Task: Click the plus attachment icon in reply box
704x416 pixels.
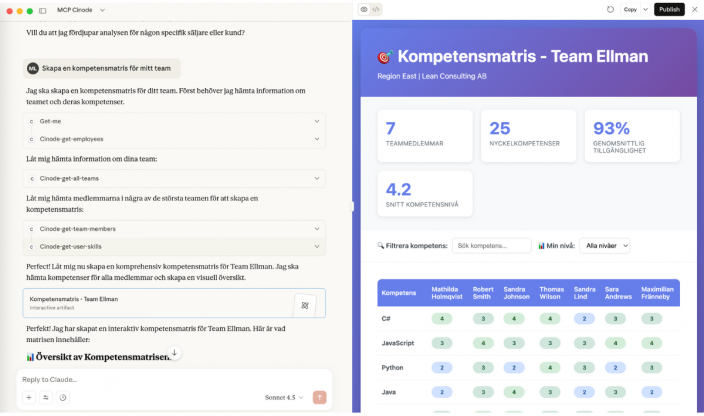Action: [x=28, y=397]
